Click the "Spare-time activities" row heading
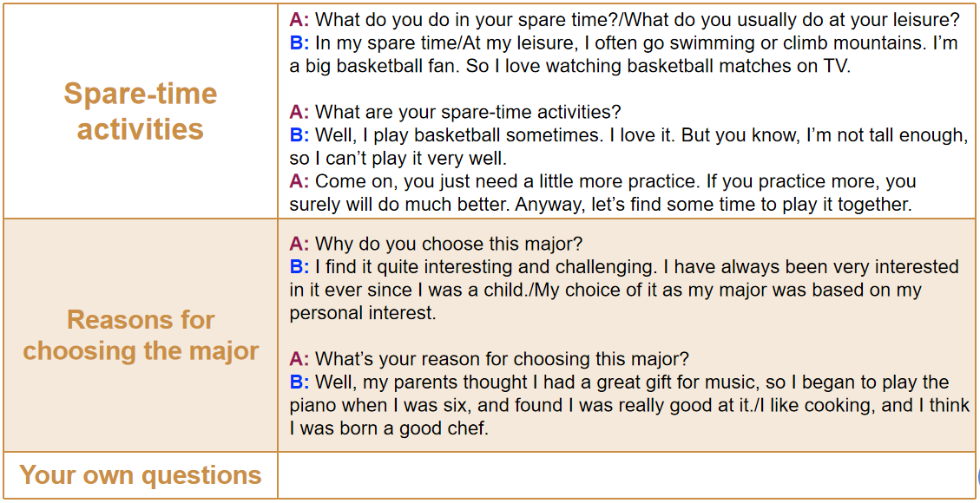Image resolution: width=980 pixels, height=503 pixels. click(141, 111)
